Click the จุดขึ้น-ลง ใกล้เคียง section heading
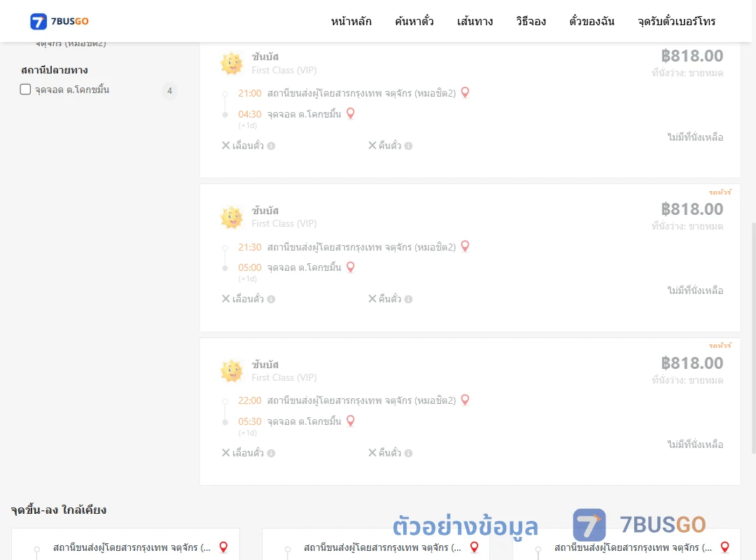 [59, 510]
